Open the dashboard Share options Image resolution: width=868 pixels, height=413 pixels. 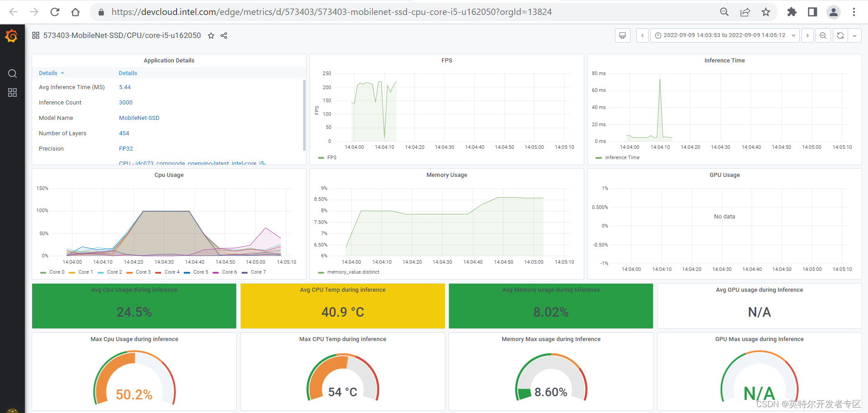223,35
